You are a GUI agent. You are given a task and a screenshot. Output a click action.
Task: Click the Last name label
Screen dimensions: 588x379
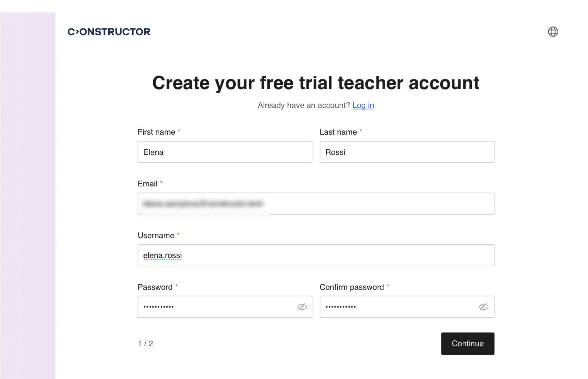(338, 132)
